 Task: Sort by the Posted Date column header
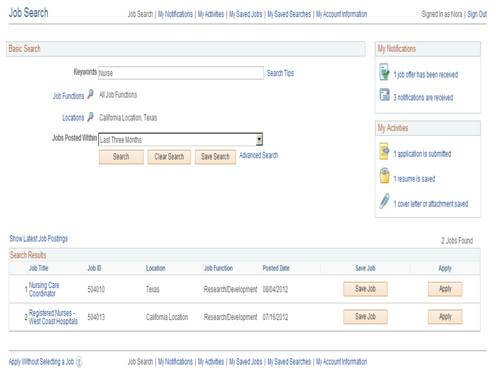pyautogui.click(x=276, y=268)
